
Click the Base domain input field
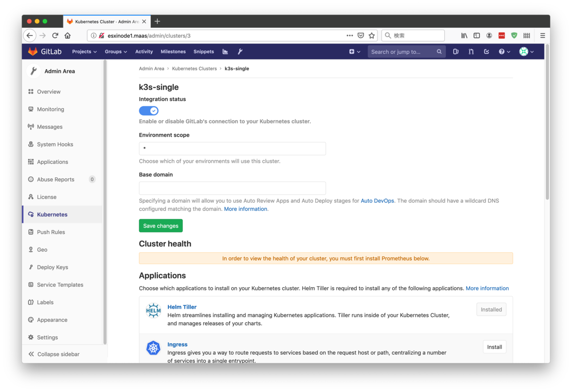coord(232,188)
